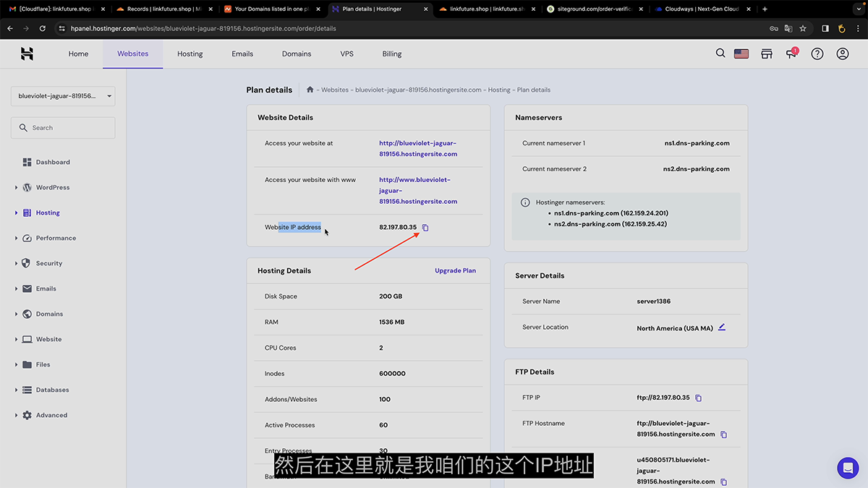Go to Home in top navigation
Image resolution: width=868 pixels, height=488 pixels.
click(x=78, y=53)
